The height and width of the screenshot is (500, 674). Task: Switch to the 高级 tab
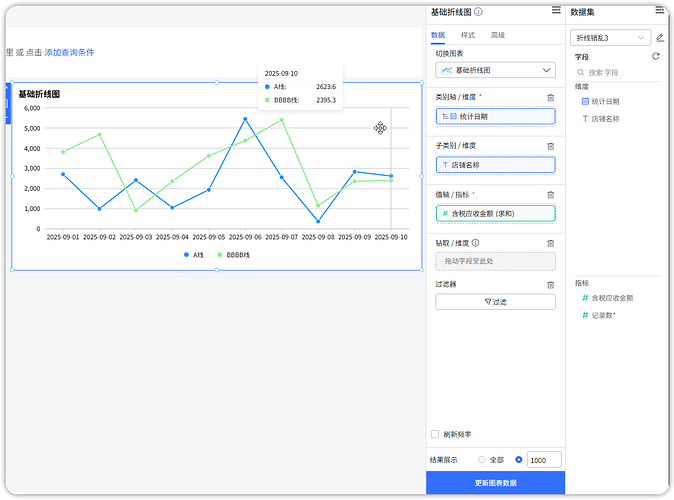pos(498,35)
